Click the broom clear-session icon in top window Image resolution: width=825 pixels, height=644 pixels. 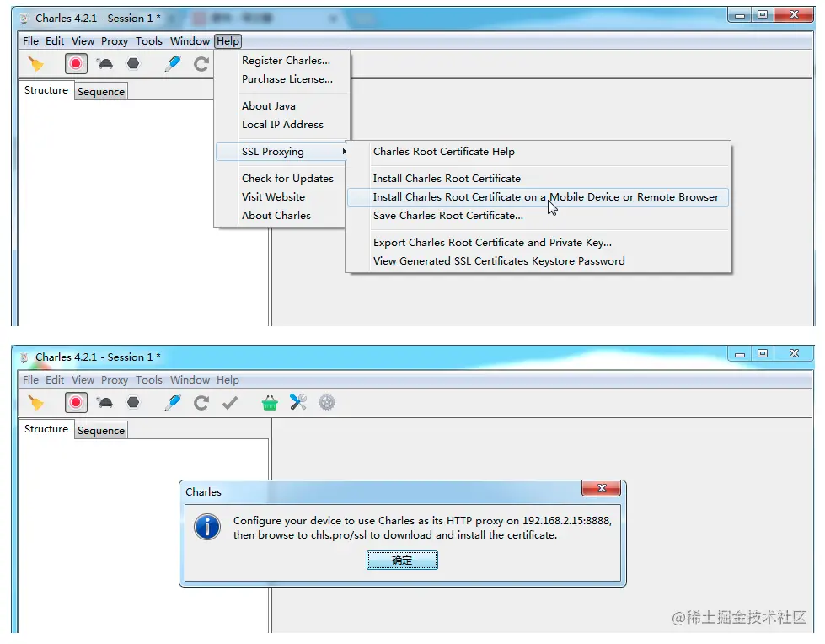35,64
